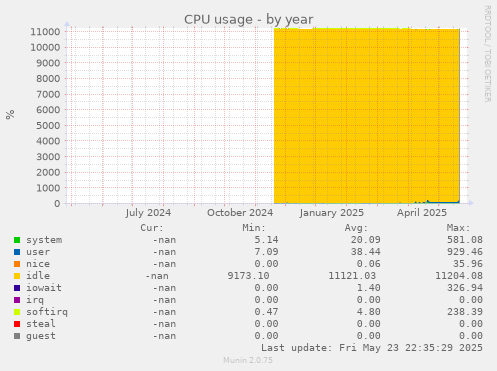Click system max value 581.08

pos(465,240)
